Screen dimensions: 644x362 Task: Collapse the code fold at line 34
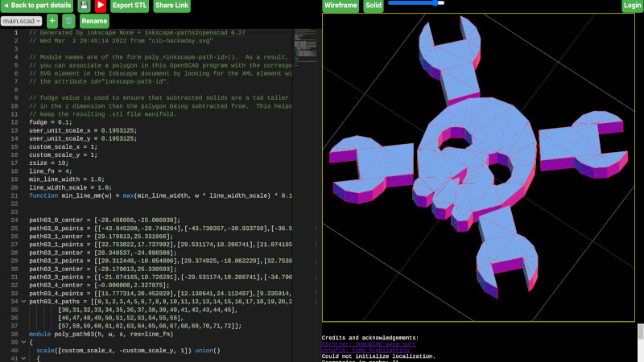[23, 302]
